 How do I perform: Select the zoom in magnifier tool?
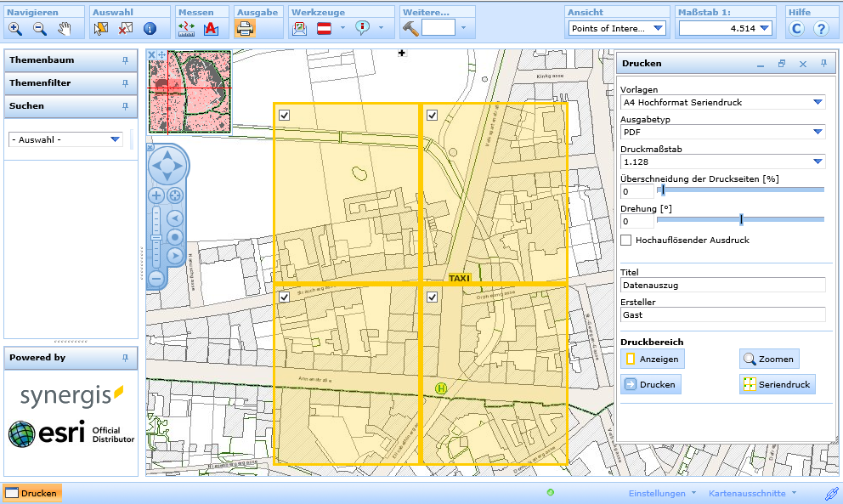pos(15,29)
